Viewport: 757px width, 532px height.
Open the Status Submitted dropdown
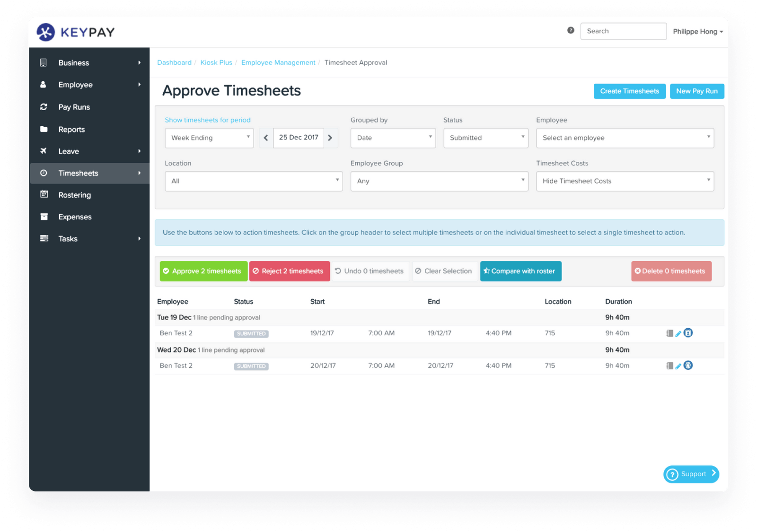coord(486,138)
